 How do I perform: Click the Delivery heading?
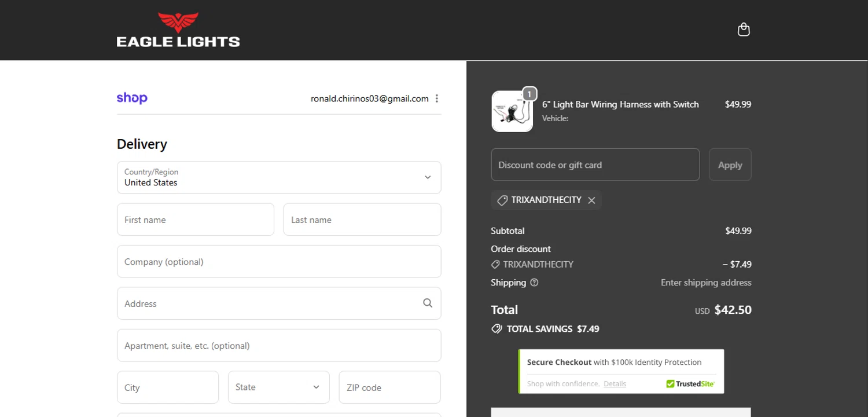pyautogui.click(x=142, y=144)
